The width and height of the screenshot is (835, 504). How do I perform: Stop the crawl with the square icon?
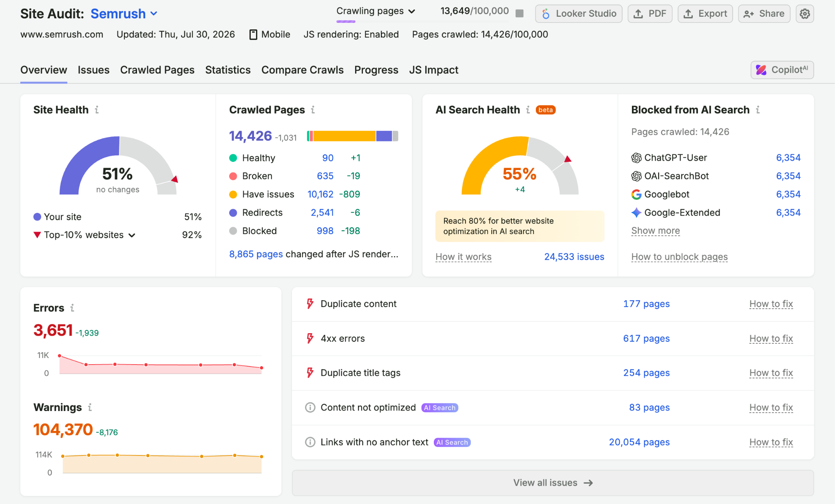click(519, 13)
